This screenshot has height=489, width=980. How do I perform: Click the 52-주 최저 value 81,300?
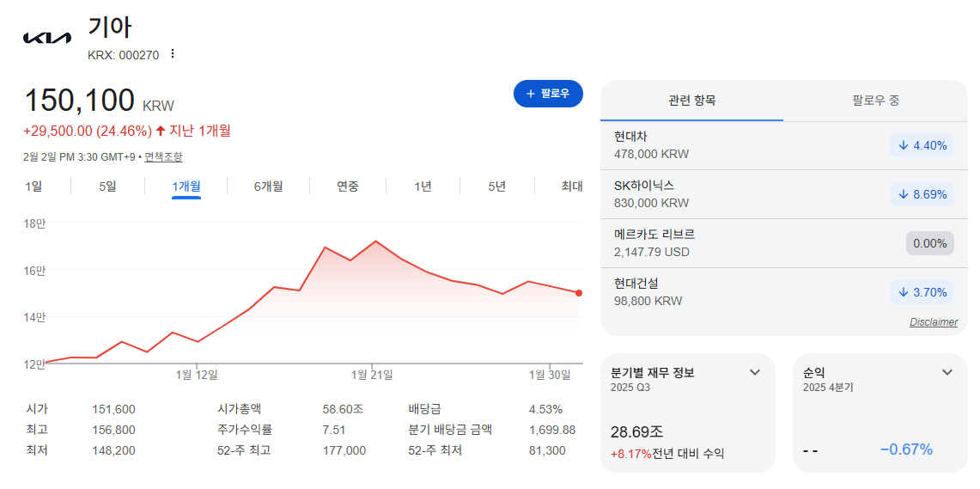[x=547, y=451]
